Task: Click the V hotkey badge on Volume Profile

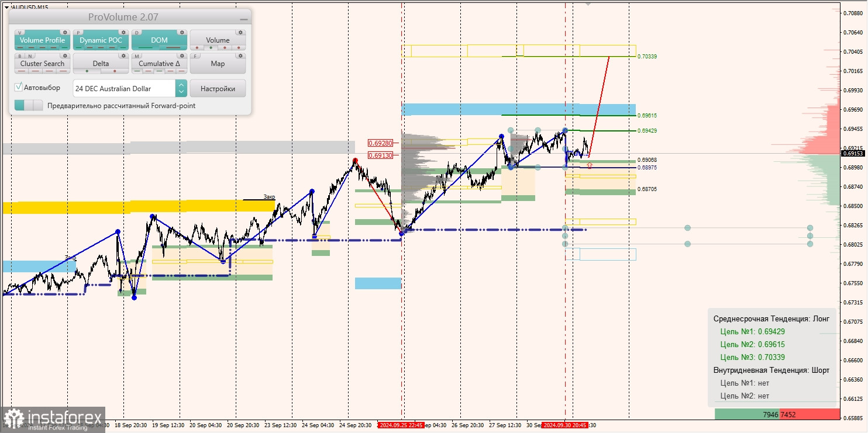Action: pos(20,33)
